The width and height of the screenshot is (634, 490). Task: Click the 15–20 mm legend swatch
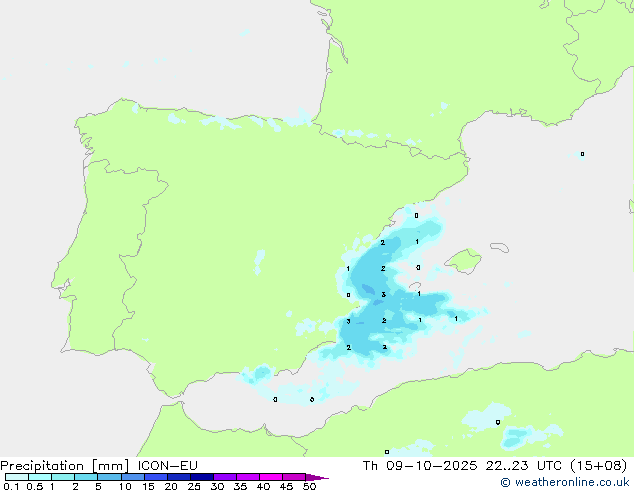[156, 477]
